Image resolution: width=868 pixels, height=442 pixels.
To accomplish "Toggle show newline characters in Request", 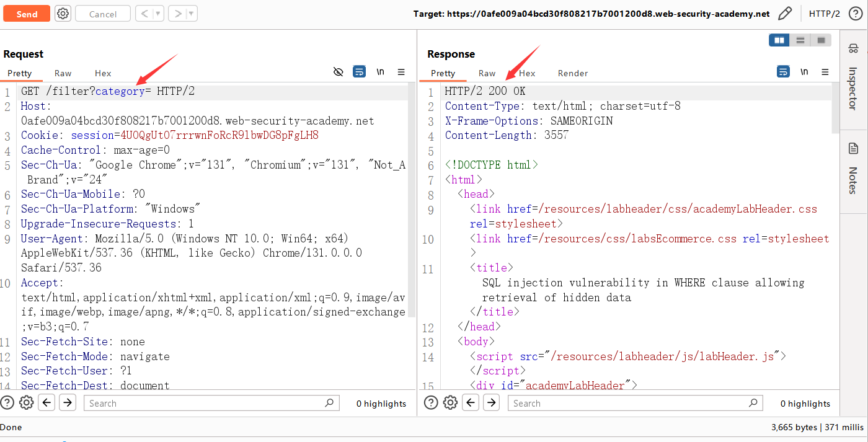I will point(380,72).
